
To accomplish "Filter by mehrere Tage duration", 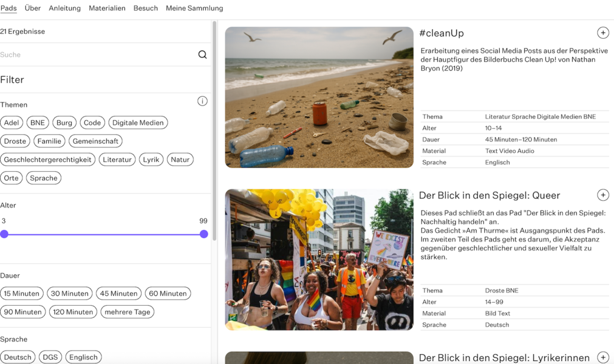I will [128, 312].
